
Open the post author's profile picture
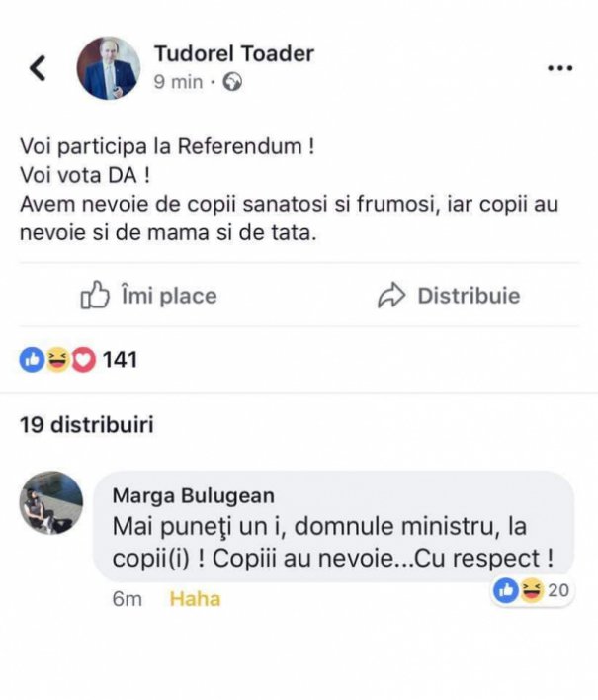point(109,68)
